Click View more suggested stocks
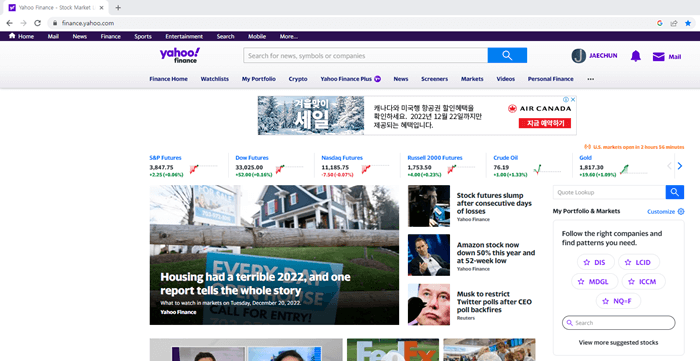This screenshot has height=361, width=700. click(x=618, y=343)
